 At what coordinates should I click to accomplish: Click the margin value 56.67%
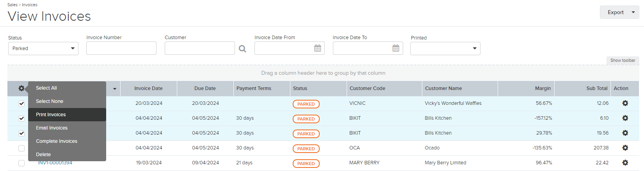click(x=544, y=103)
